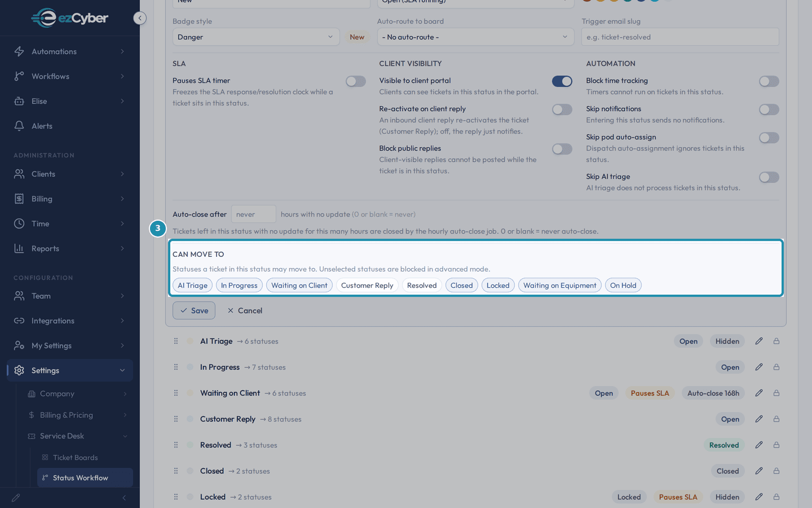The width and height of the screenshot is (812, 508).
Task: Click the Time clock icon
Action: click(x=19, y=224)
